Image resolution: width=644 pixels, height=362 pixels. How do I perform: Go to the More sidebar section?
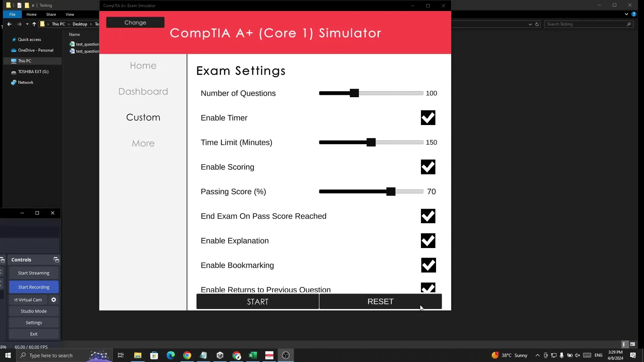pos(143,143)
